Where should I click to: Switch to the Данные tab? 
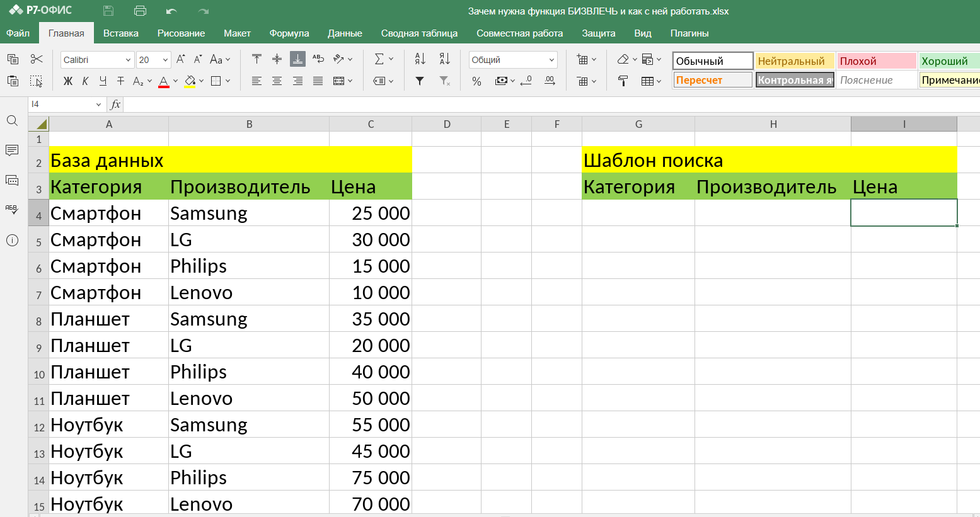tap(345, 33)
